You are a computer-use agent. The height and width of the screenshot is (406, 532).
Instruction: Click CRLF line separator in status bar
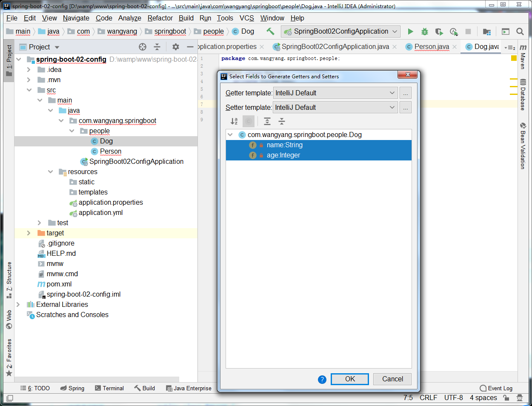pyautogui.click(x=428, y=397)
